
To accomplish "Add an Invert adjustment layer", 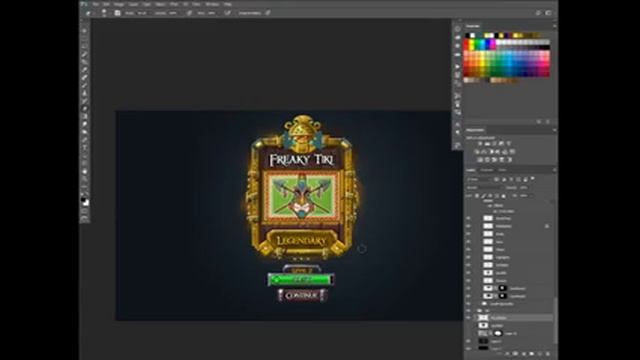I will (x=480, y=159).
